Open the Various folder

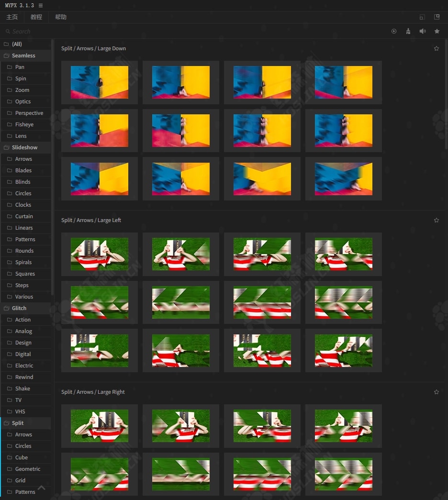coord(26,297)
